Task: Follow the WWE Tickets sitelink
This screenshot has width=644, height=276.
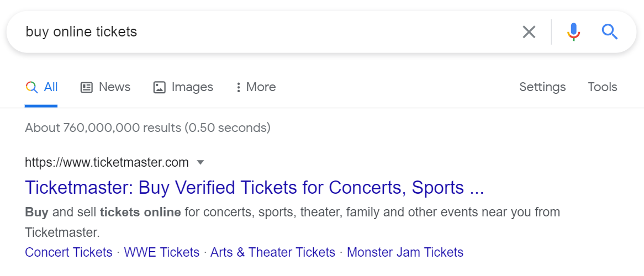Action: pyautogui.click(x=161, y=252)
